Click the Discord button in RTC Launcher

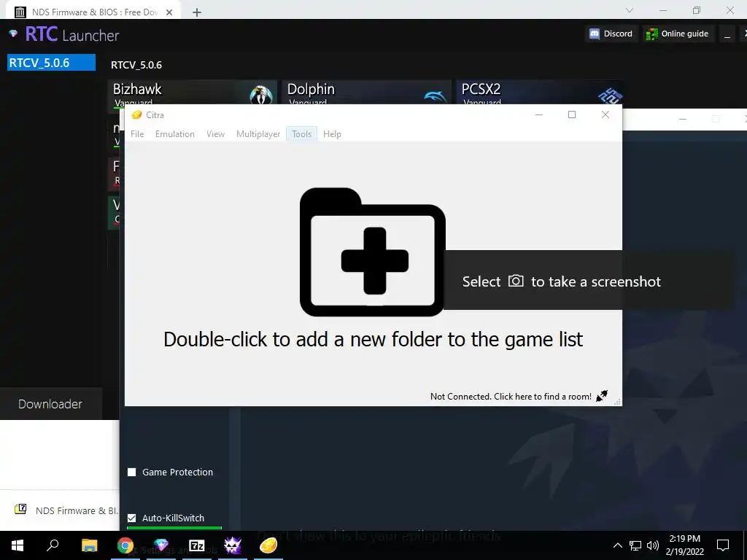(611, 34)
